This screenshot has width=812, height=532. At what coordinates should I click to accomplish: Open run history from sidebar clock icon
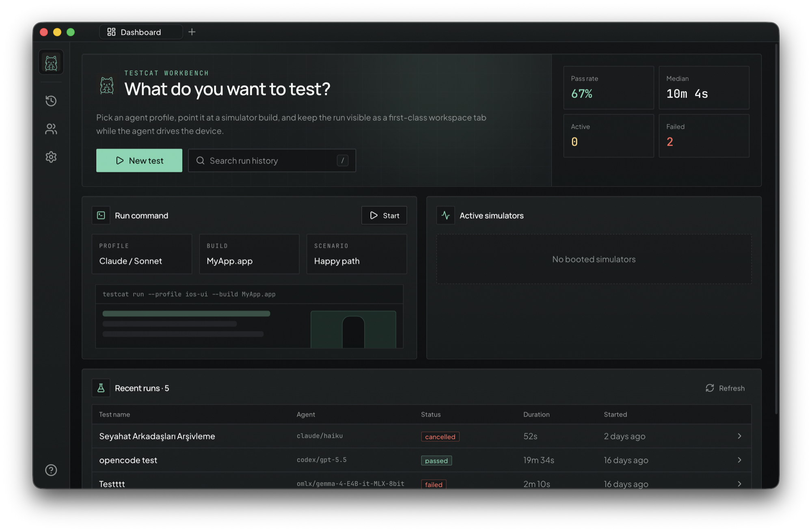[x=51, y=101]
